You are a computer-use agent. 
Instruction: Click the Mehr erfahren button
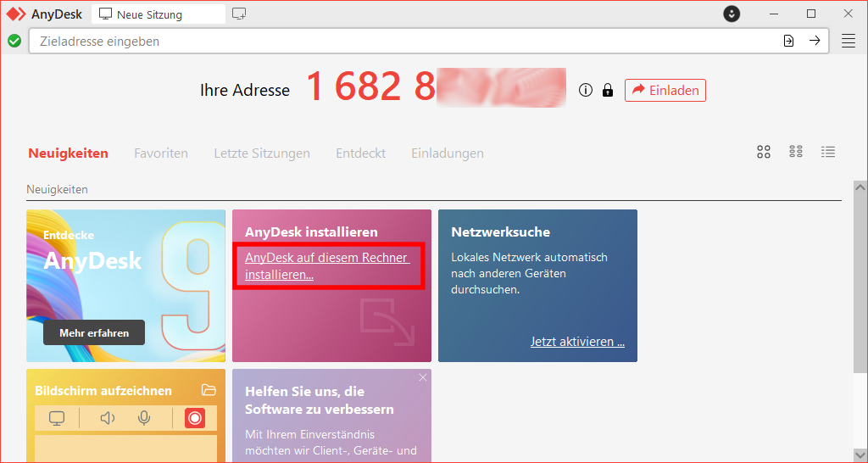(94, 333)
